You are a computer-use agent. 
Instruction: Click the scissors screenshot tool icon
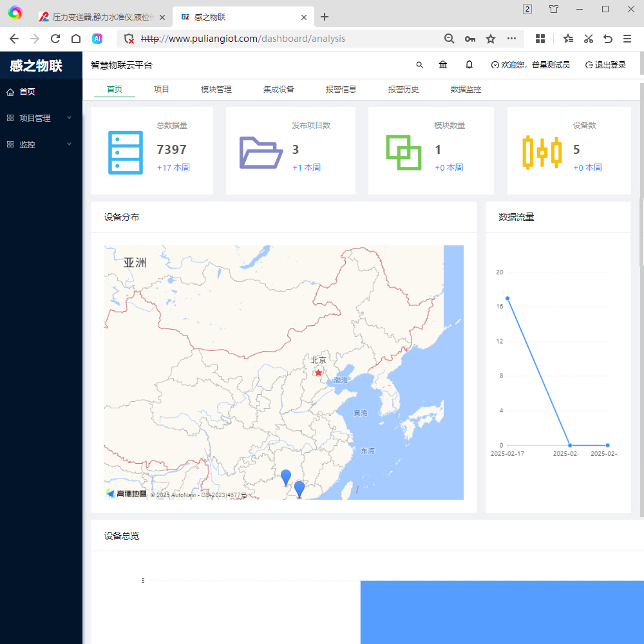pos(588,39)
